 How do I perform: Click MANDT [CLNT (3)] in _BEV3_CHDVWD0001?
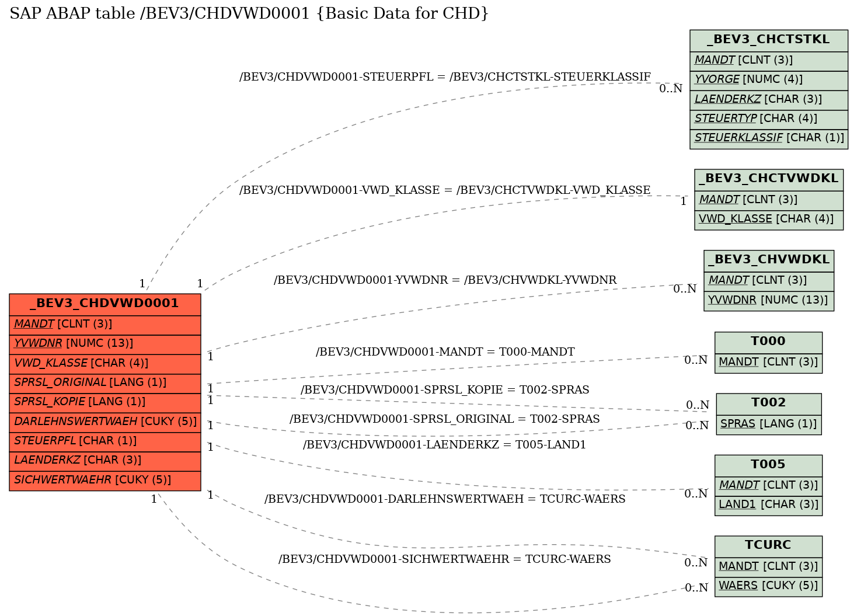tap(105, 325)
